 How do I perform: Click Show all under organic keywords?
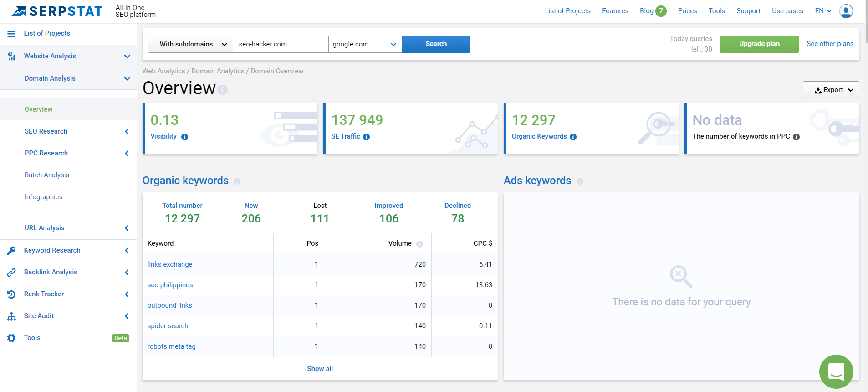320,369
